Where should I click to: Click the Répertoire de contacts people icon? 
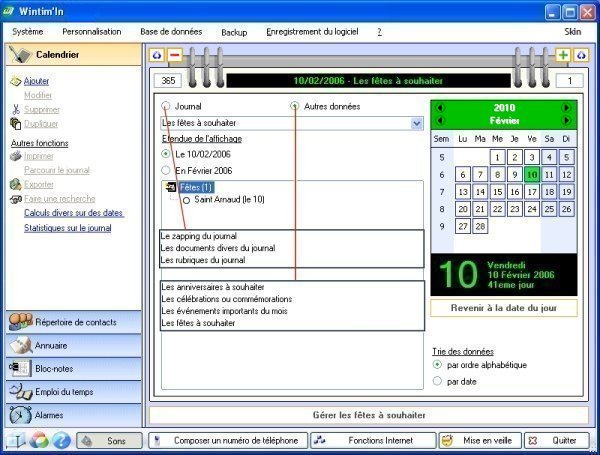click(20, 321)
